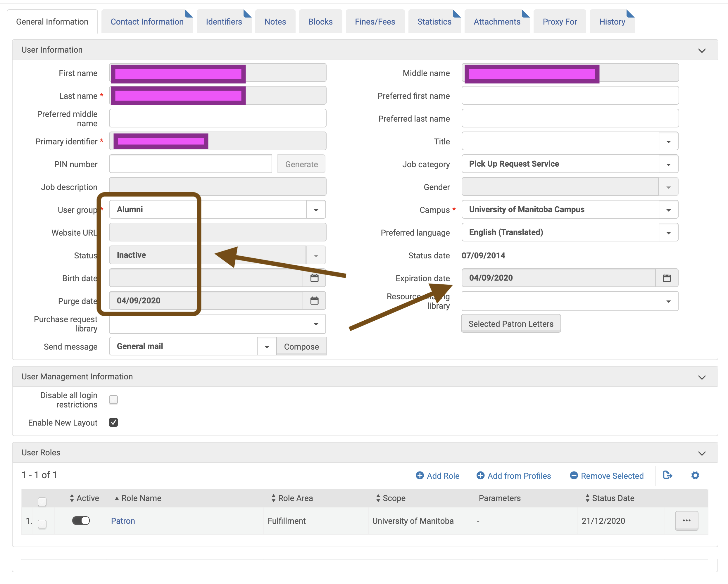Open row actions ellipsis for Patron role
728x584 pixels.
pos(686,520)
